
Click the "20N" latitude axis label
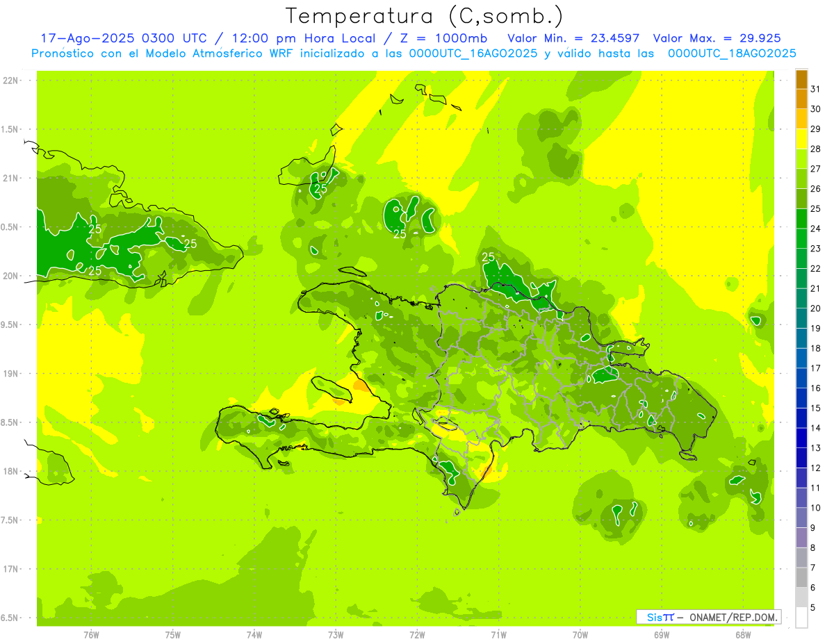(10, 276)
